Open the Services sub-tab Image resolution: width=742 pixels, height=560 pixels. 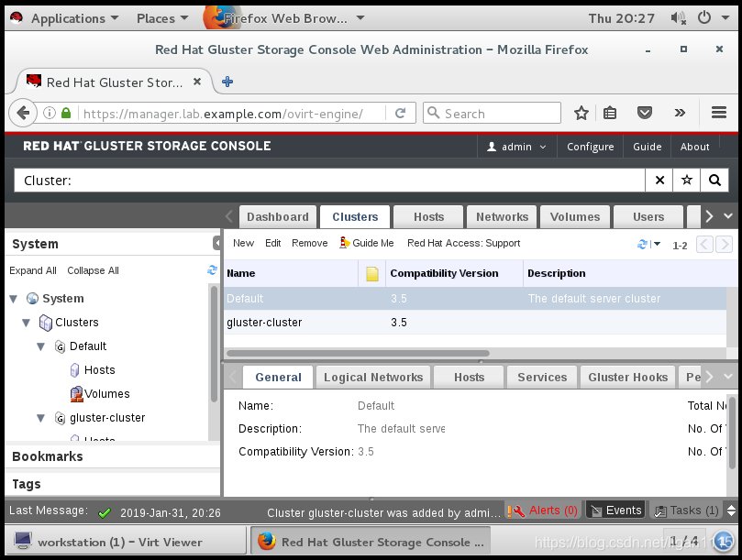pos(542,377)
